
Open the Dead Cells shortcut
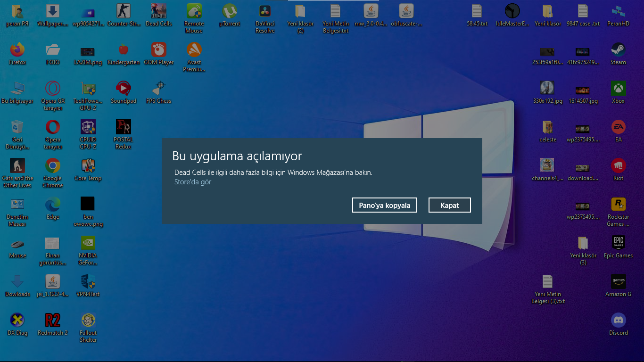pyautogui.click(x=158, y=10)
